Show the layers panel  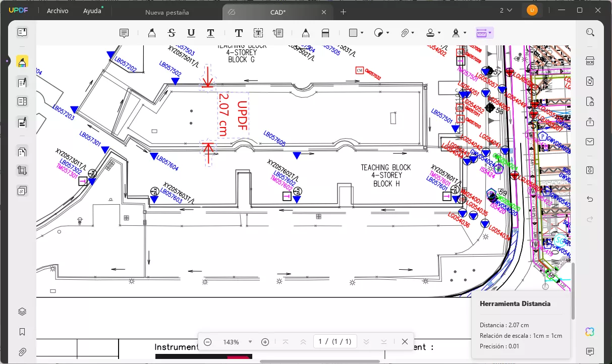(22, 312)
